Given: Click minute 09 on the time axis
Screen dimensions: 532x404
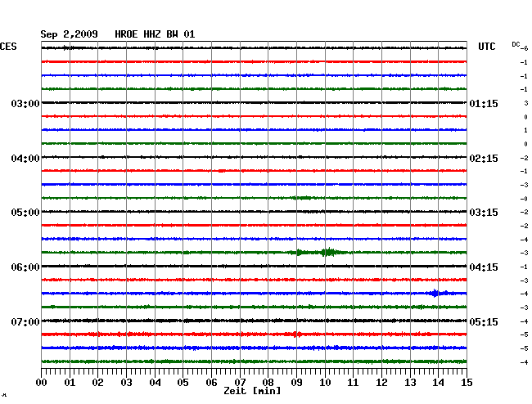Looking at the screenshot, I should point(296,382).
